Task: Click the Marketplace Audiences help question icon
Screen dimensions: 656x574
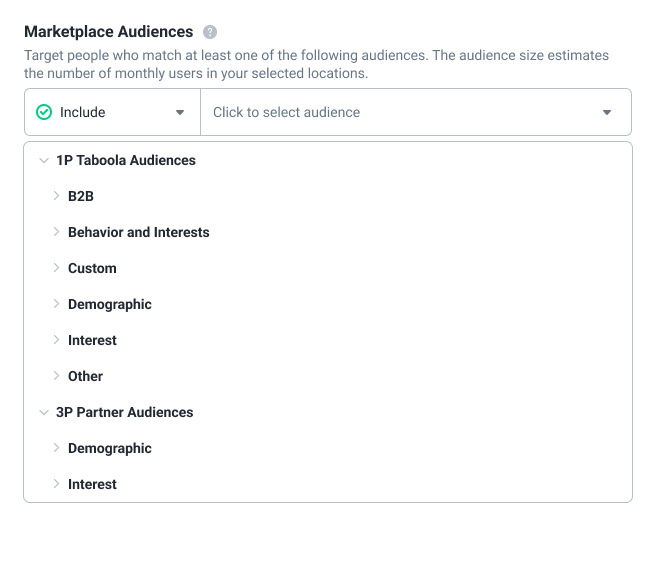Action: [x=210, y=32]
